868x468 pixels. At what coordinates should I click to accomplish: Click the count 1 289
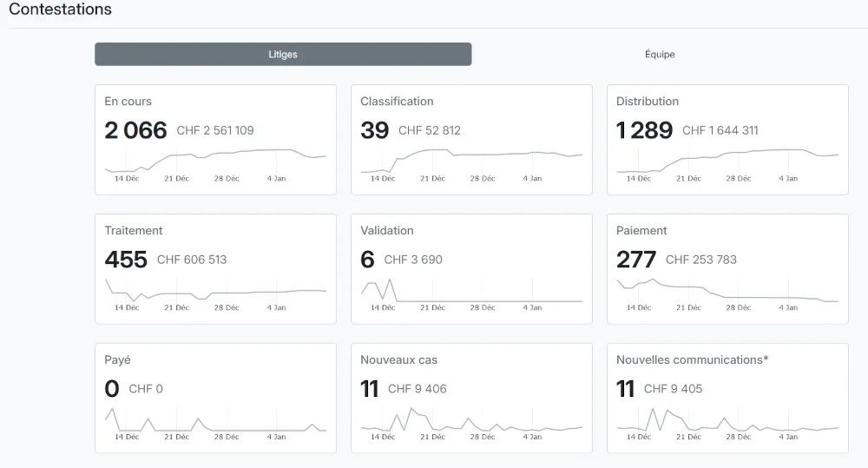[x=644, y=130]
